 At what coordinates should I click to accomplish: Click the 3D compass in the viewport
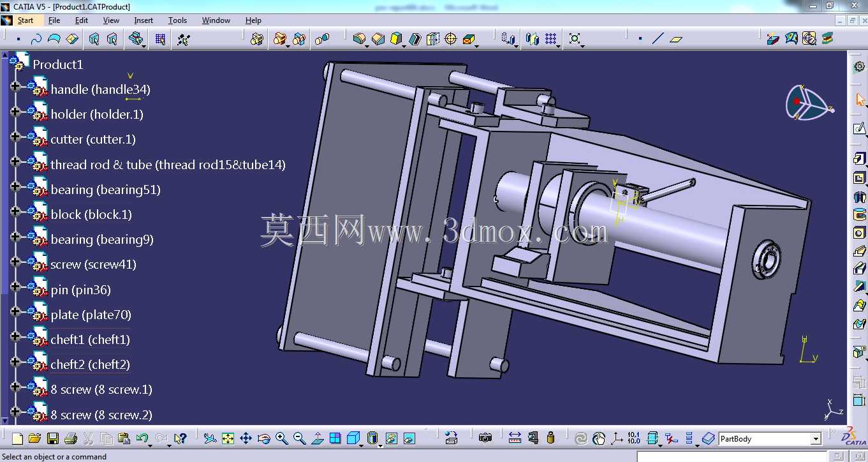(809, 102)
